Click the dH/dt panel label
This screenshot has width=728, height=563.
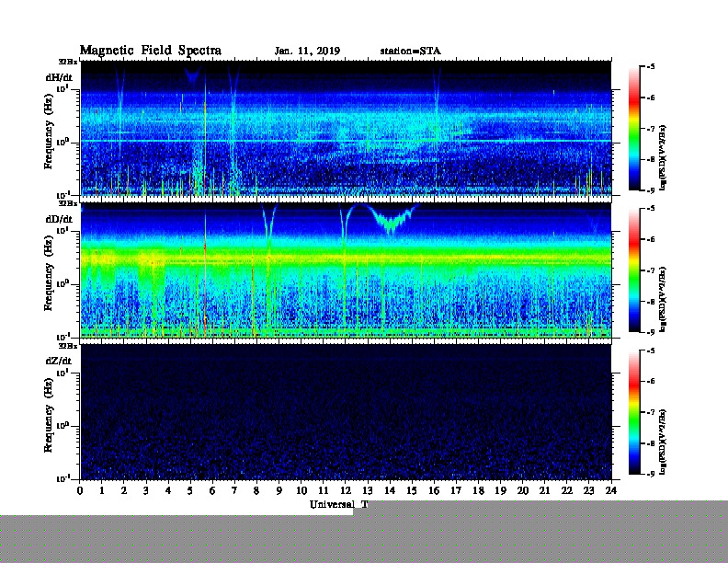click(59, 77)
